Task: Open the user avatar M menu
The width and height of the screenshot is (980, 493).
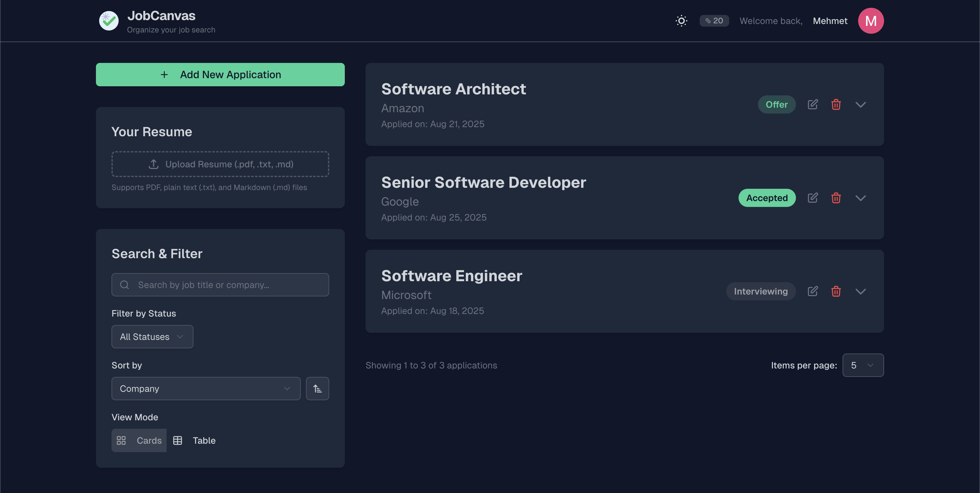Action: tap(870, 20)
